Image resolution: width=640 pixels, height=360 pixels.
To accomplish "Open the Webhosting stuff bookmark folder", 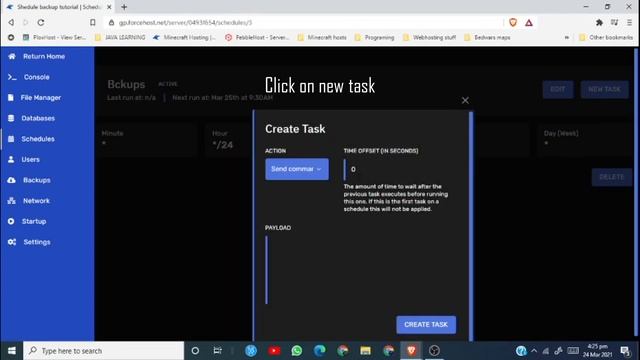I will tap(429, 38).
